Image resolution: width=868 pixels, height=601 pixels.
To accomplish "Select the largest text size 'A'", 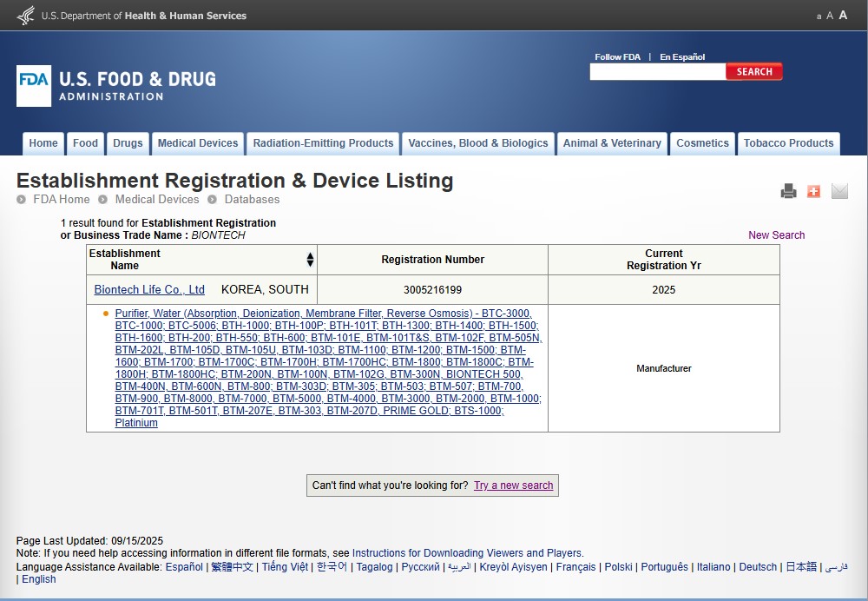I will 843,15.
